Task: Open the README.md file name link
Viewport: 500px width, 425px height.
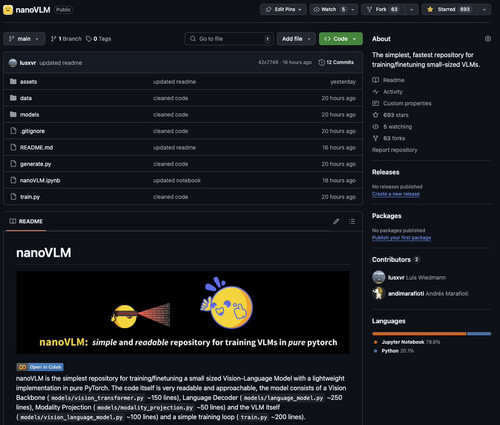Action: [36, 147]
